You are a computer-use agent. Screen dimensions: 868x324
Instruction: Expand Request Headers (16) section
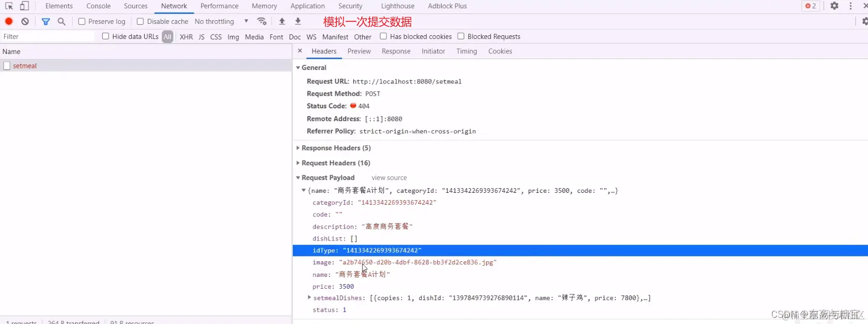pyautogui.click(x=298, y=163)
